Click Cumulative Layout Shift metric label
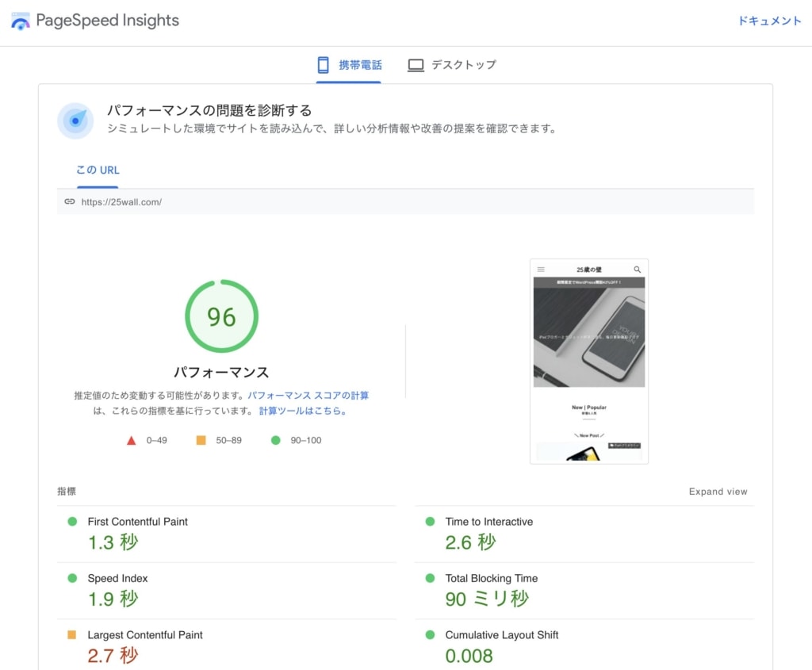Screen dimensions: 812x670 point(502,635)
